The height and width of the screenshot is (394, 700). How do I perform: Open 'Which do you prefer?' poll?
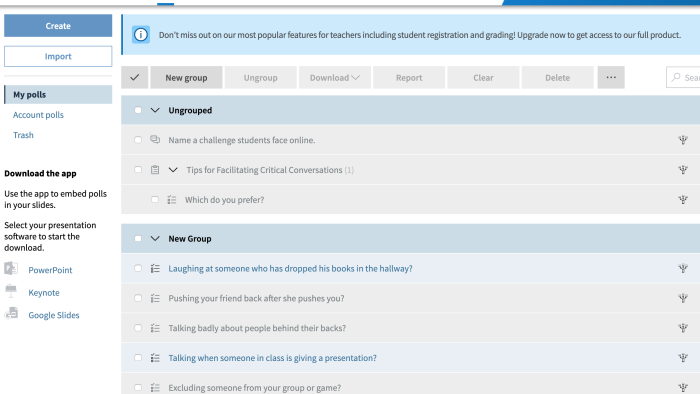tap(225, 200)
